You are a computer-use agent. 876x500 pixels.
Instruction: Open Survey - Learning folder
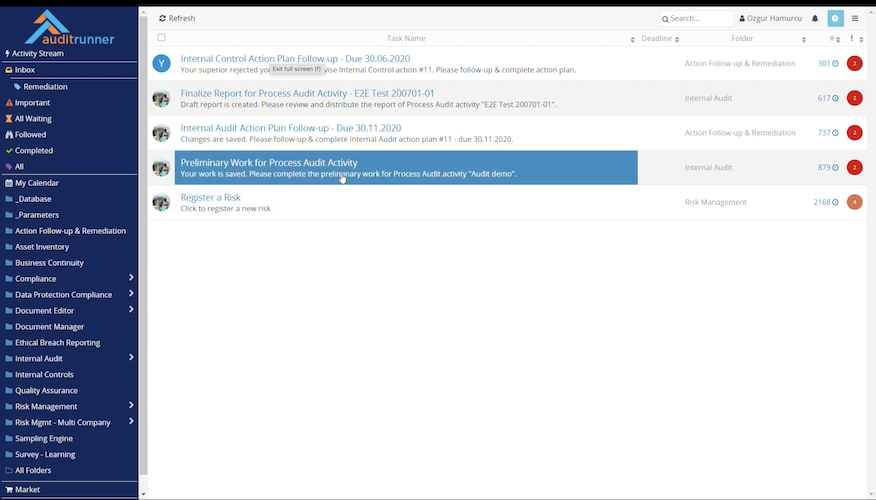[40, 455]
